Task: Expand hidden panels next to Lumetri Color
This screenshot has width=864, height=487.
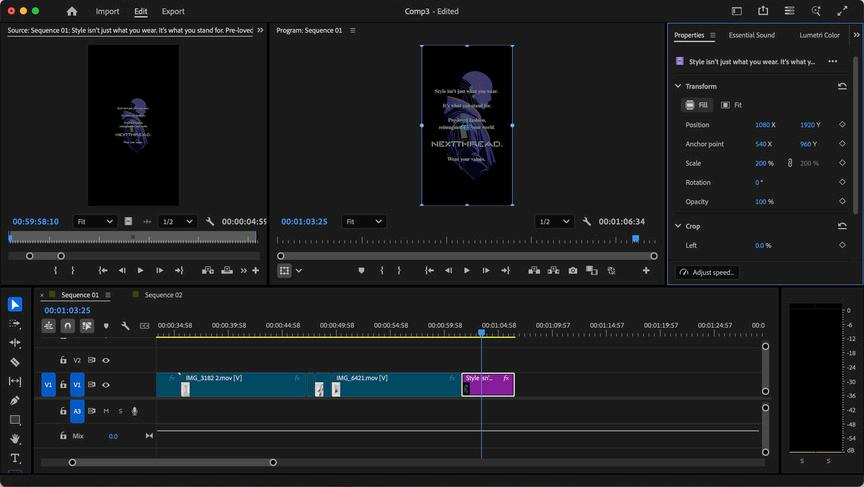Action: tap(856, 35)
